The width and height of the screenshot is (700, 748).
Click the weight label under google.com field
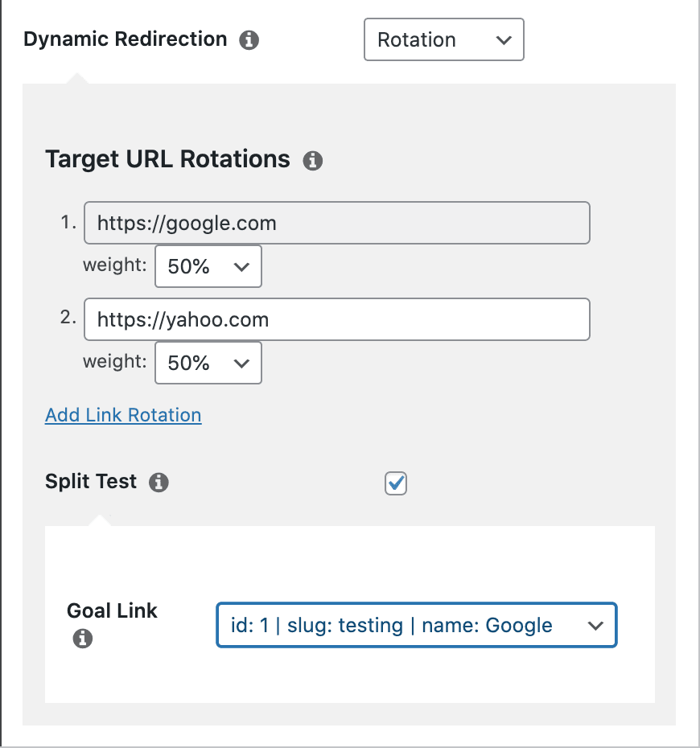(x=114, y=265)
